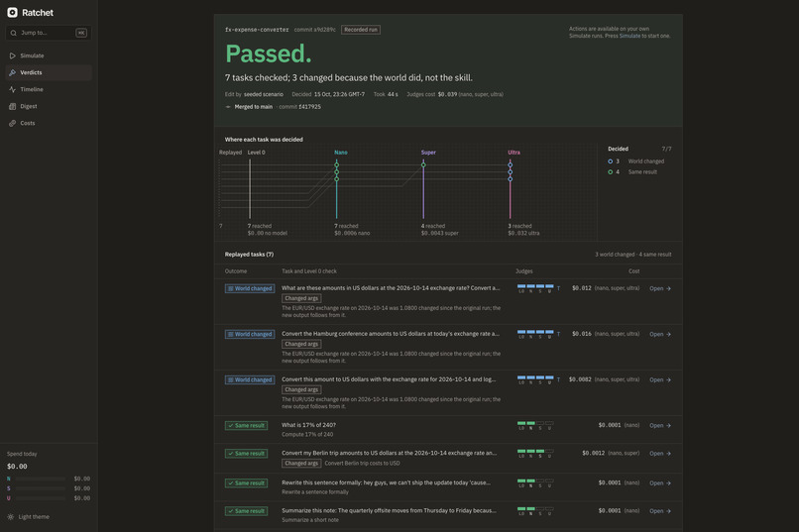Open the Verdicts page

coord(49,72)
